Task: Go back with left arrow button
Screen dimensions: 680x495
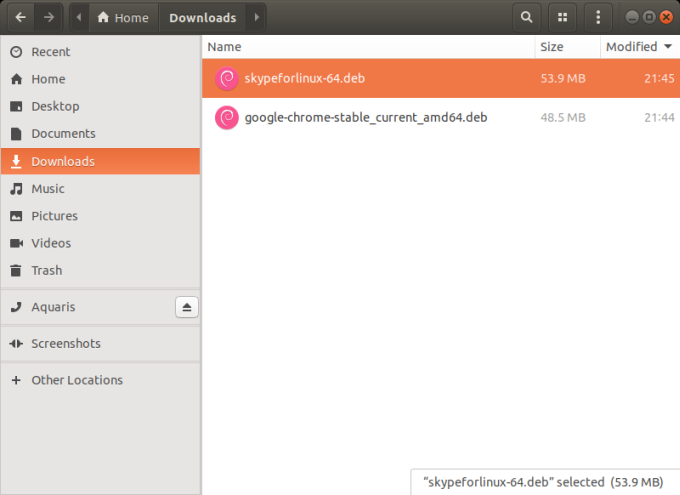Action: [x=20, y=17]
